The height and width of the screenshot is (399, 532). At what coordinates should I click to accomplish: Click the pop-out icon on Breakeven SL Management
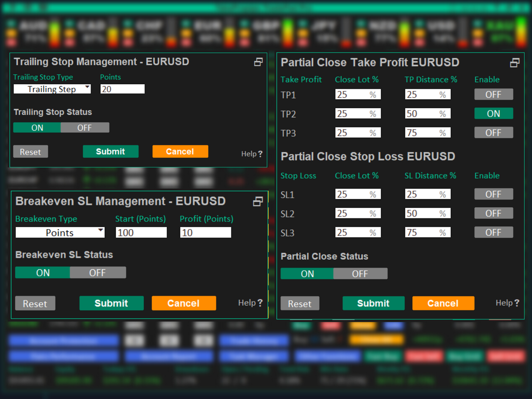[258, 201]
